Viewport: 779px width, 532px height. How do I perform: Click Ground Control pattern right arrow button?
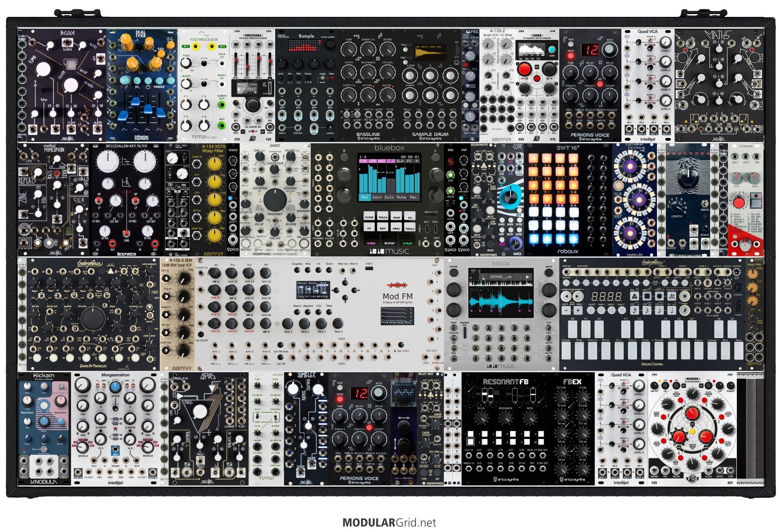578,296
